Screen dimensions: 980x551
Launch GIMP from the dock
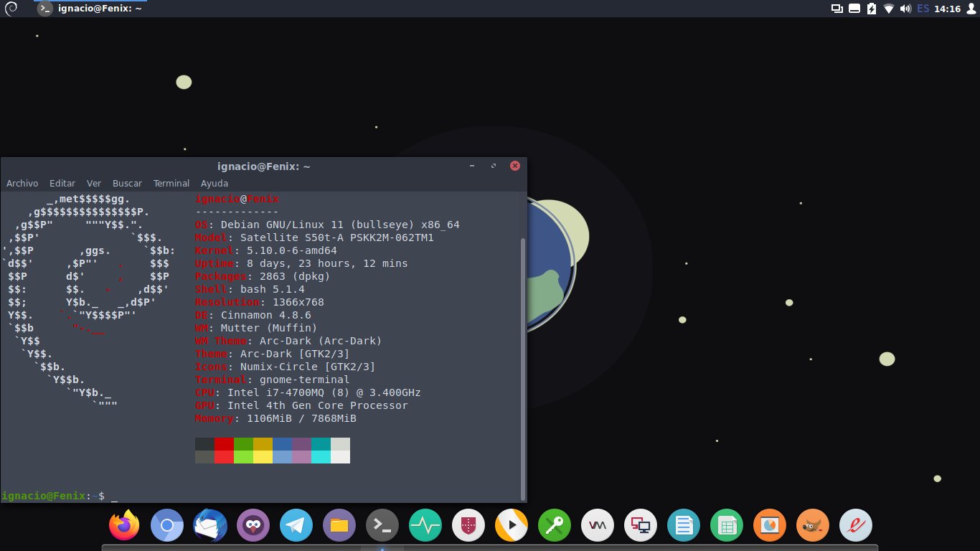point(813,526)
